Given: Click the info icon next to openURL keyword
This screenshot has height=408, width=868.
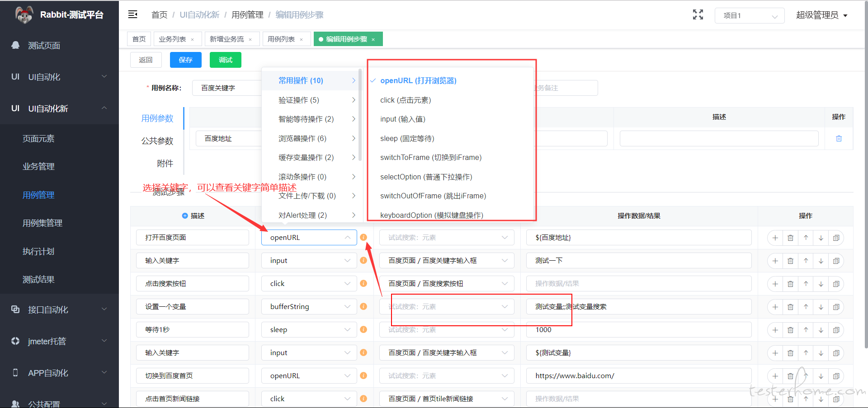Looking at the screenshot, I should coord(363,237).
